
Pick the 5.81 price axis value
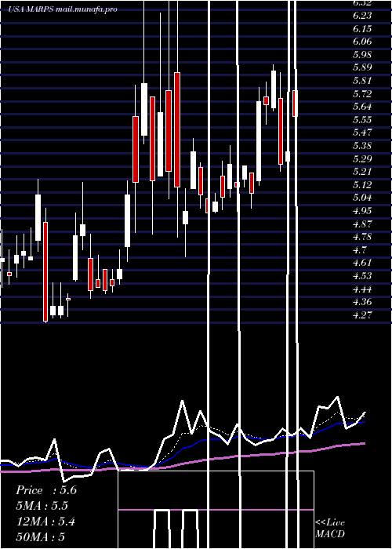(x=362, y=81)
